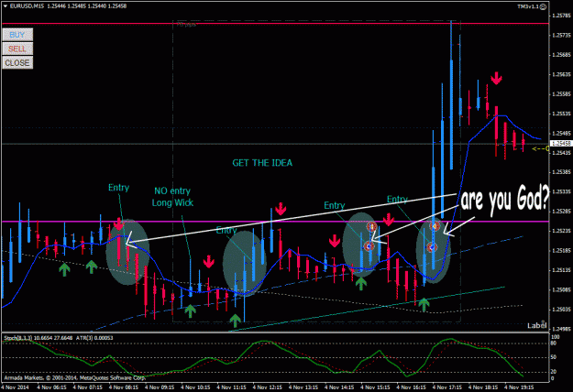Click the '4 Nov 19:15' time label
This screenshot has width=573, height=392.
[519, 387]
